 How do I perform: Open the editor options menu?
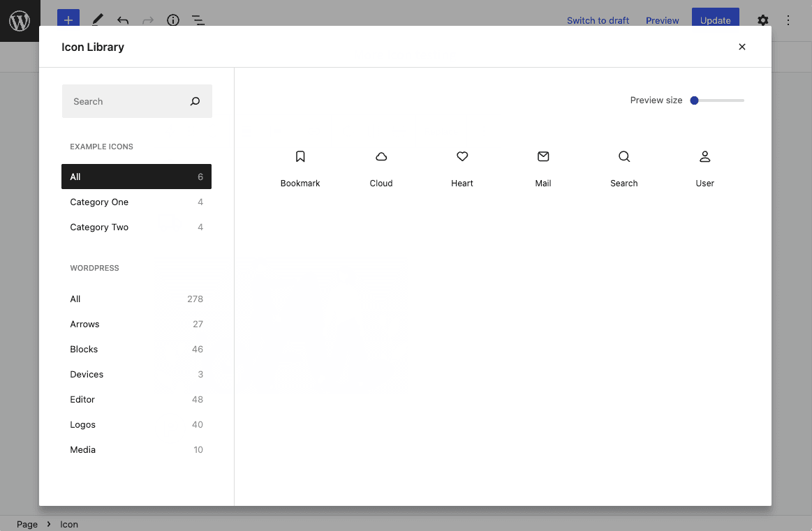click(788, 20)
